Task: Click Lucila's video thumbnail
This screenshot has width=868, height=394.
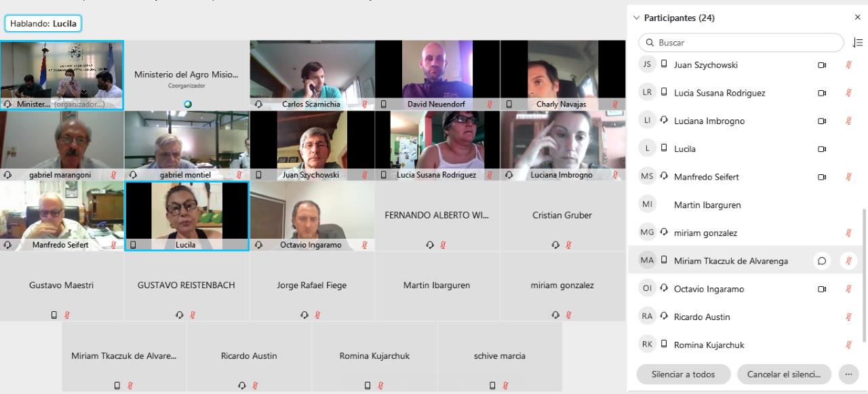Action: (x=187, y=216)
